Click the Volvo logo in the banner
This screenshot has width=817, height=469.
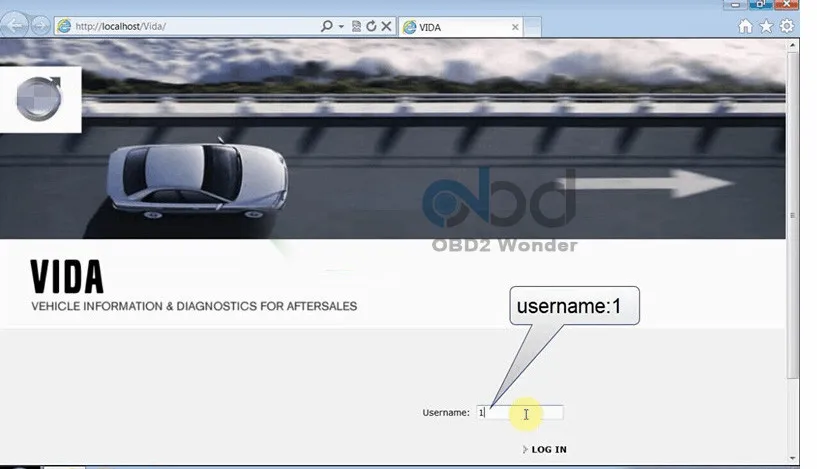point(39,99)
